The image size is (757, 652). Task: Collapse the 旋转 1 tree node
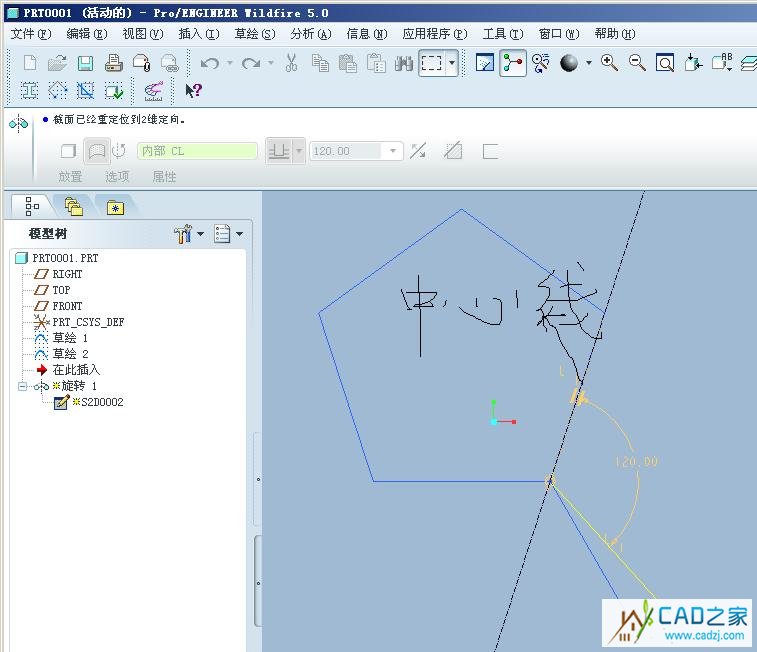pos(23,386)
